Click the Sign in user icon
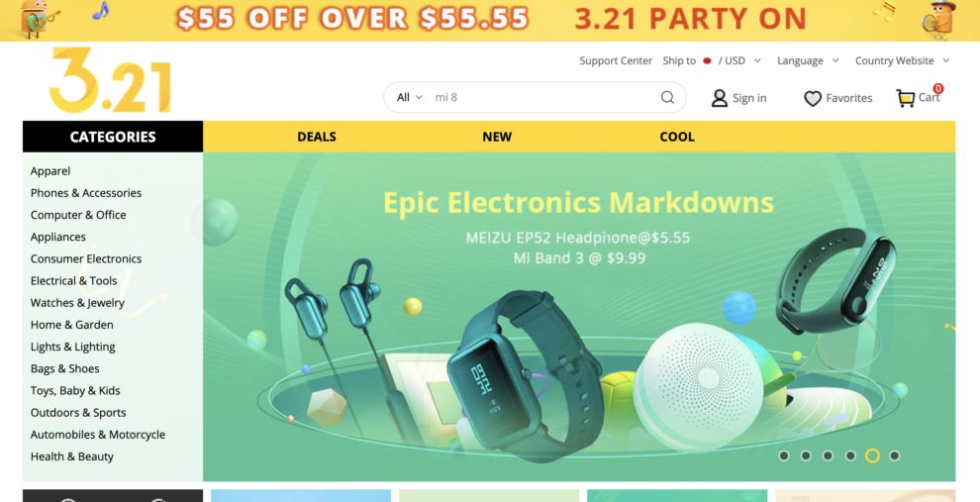 coord(720,98)
